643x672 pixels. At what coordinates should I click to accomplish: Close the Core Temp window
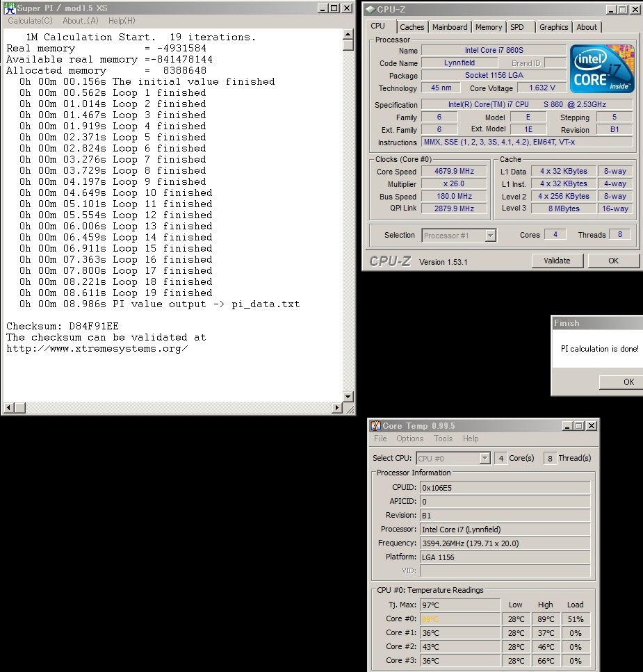click(x=592, y=425)
